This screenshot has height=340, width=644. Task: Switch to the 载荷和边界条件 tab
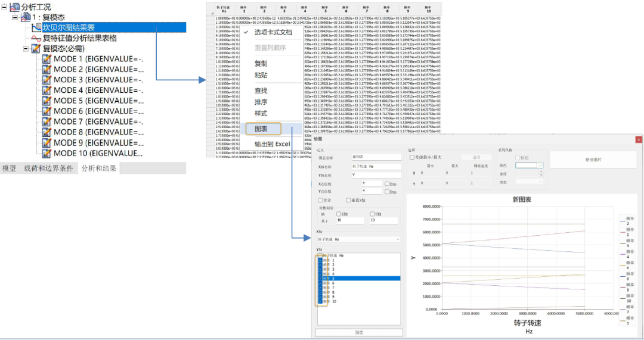pos(48,168)
